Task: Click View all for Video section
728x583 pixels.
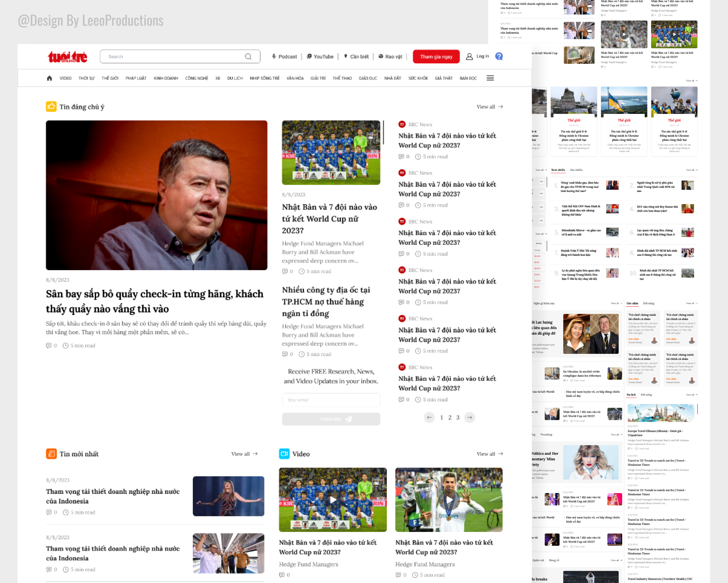Action: [x=490, y=454]
